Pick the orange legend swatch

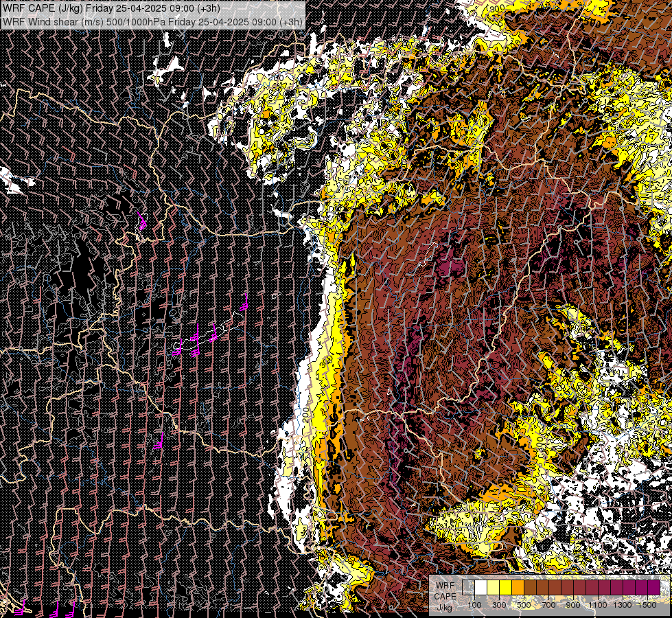pos(518,587)
